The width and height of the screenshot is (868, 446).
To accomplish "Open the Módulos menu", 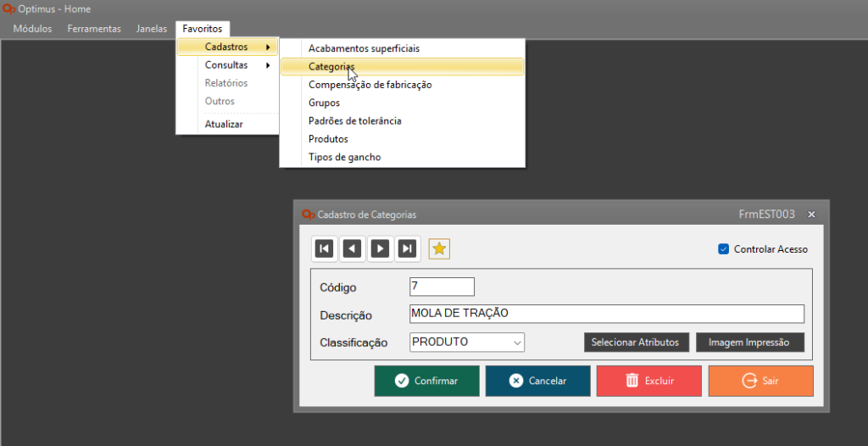I will [x=32, y=29].
